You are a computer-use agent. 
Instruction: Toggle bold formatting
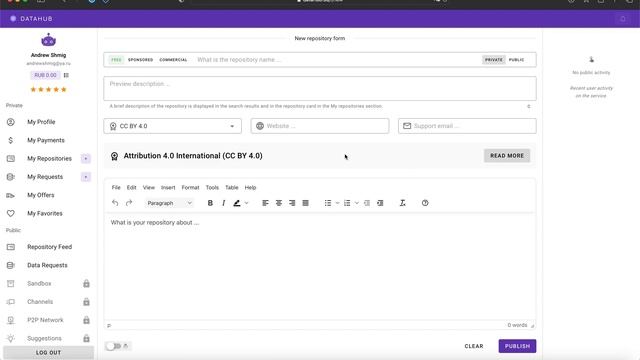[x=210, y=203]
